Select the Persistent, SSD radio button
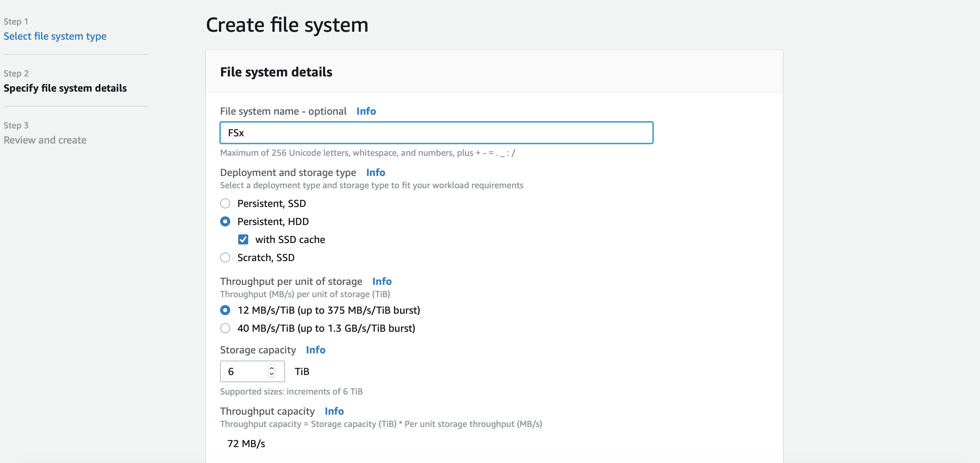The height and width of the screenshot is (463, 980). pos(225,203)
